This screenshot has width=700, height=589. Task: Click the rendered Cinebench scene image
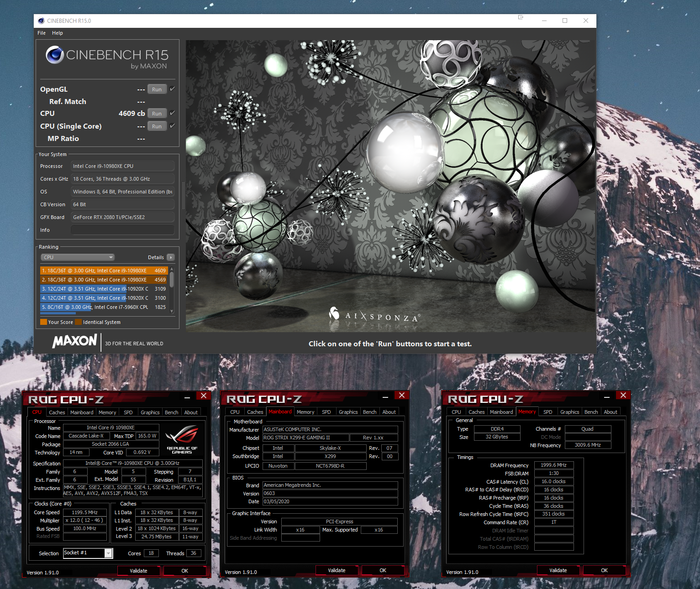(390, 186)
